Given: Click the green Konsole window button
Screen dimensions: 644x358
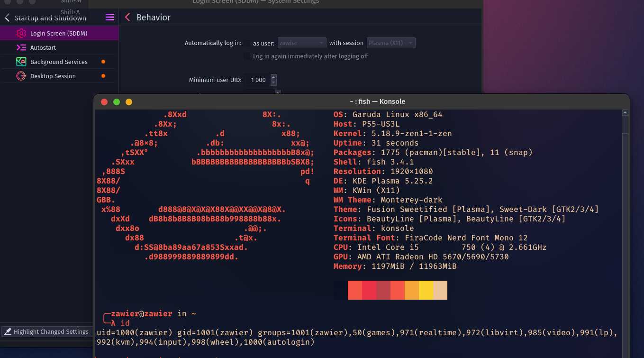Looking at the screenshot, I should [117, 102].
